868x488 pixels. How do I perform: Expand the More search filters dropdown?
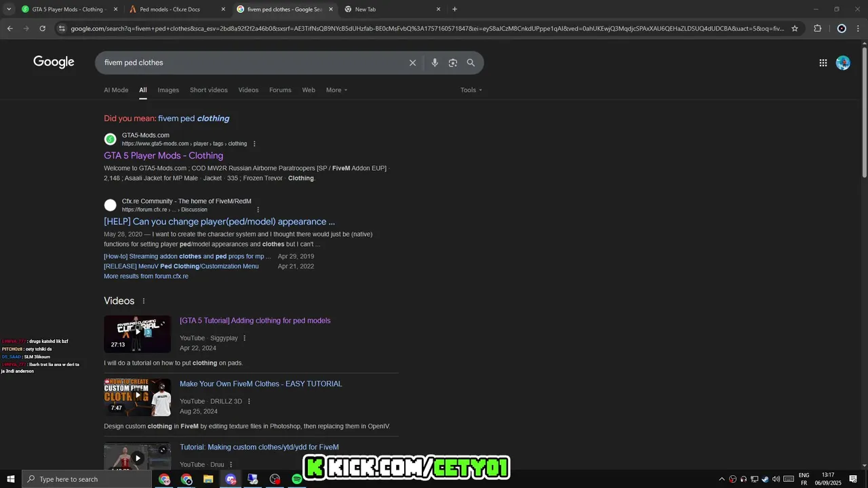tap(336, 90)
